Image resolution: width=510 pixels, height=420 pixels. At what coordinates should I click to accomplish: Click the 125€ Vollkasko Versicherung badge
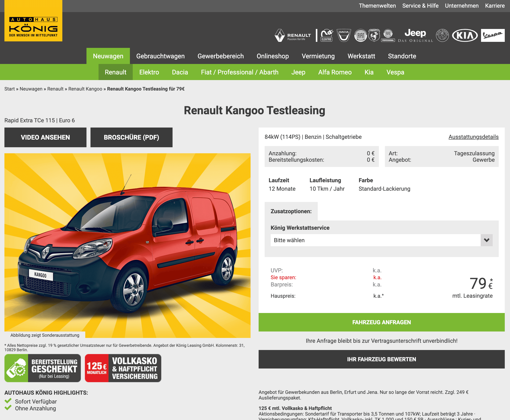tap(123, 368)
